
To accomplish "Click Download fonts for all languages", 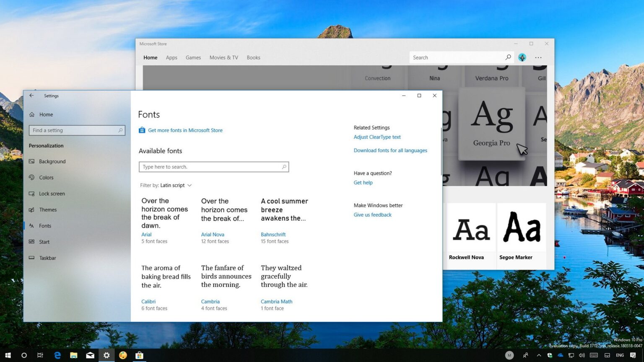I will point(390,150).
